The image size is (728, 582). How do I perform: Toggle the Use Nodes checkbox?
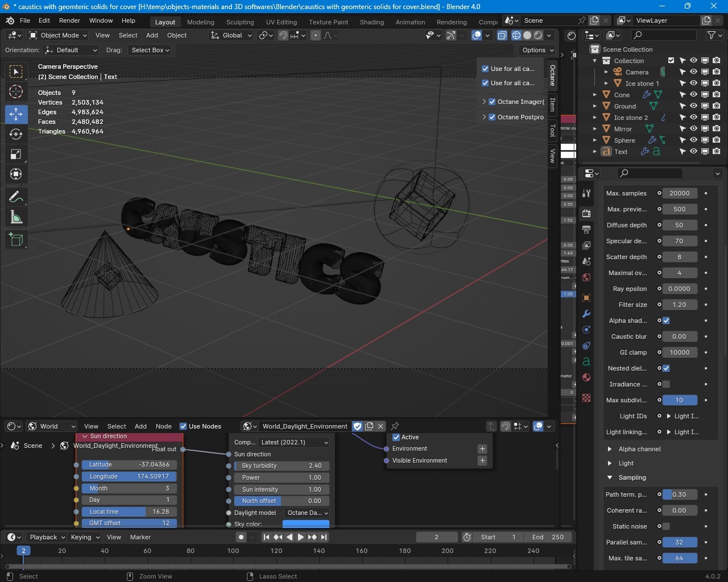pos(183,426)
